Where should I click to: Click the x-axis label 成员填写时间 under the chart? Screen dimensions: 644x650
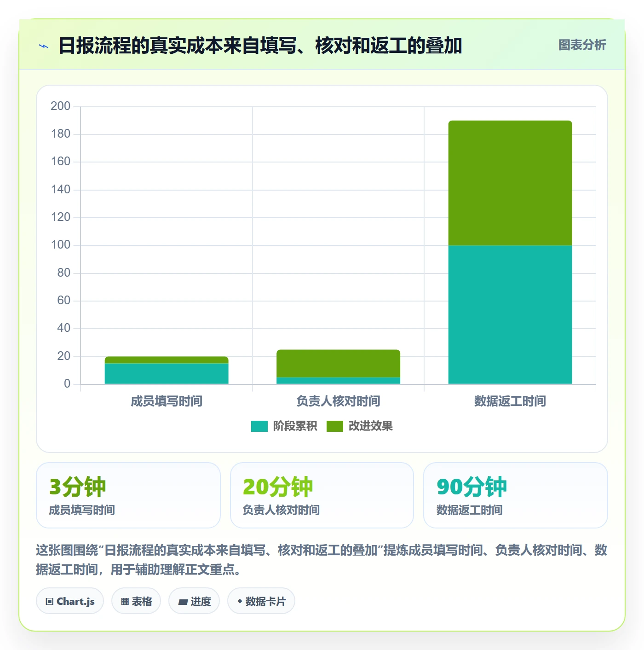pyautogui.click(x=167, y=401)
